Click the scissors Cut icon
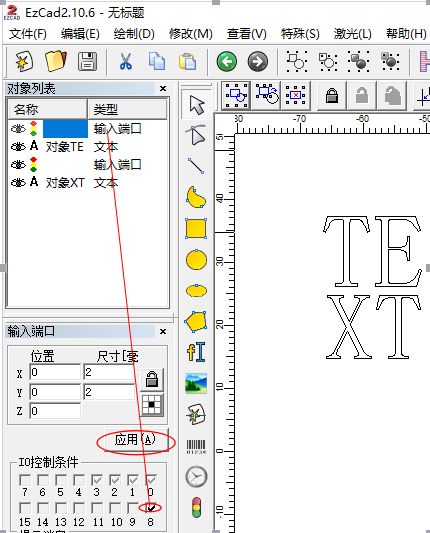This screenshot has width=430, height=533. click(x=125, y=62)
